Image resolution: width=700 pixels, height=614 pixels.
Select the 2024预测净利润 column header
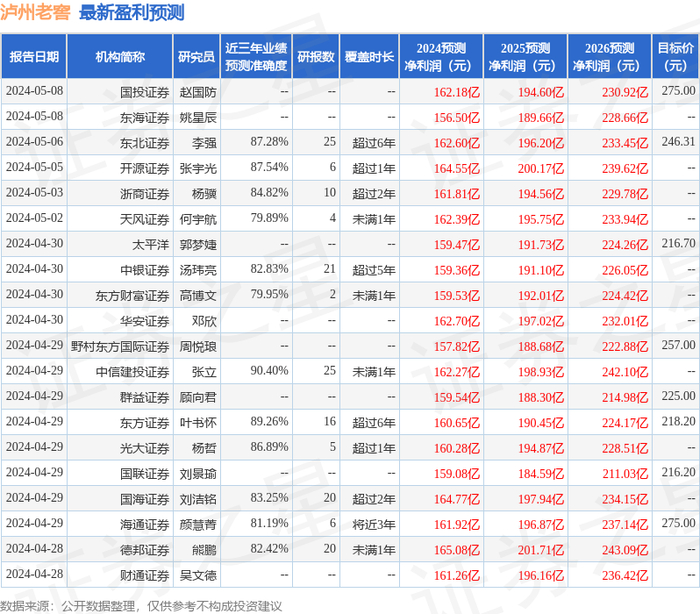[441, 56]
